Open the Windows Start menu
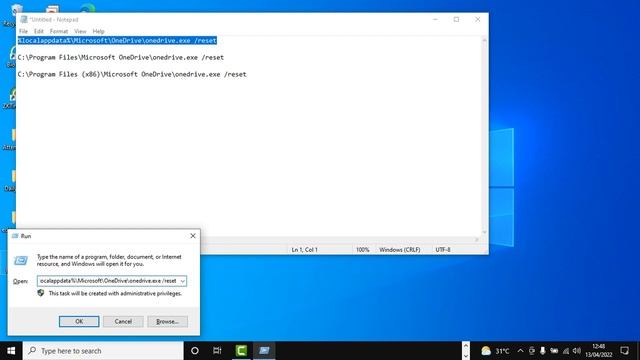This screenshot has width=640, height=360. coord(11,351)
